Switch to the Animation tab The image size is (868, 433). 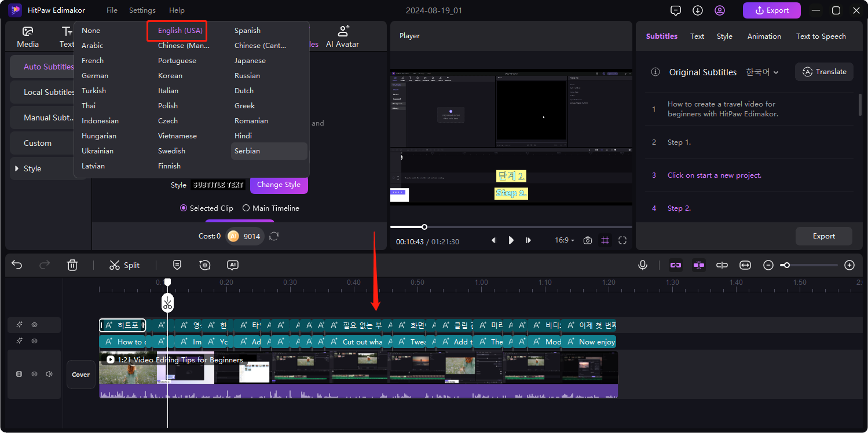[764, 36]
